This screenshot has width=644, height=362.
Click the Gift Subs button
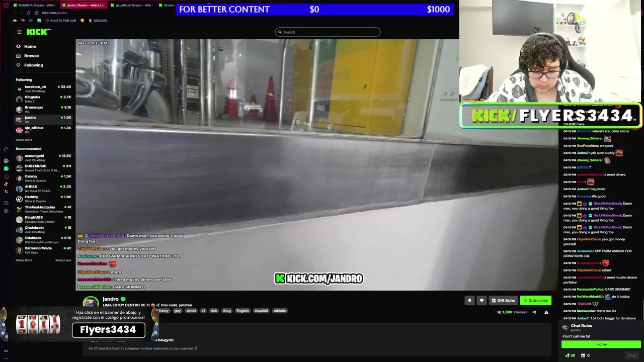(x=503, y=301)
